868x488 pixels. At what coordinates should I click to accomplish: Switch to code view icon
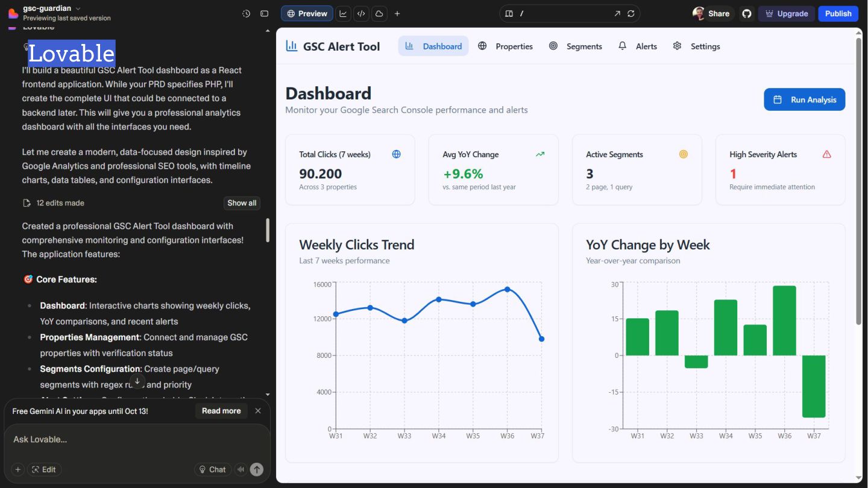pyautogui.click(x=361, y=13)
